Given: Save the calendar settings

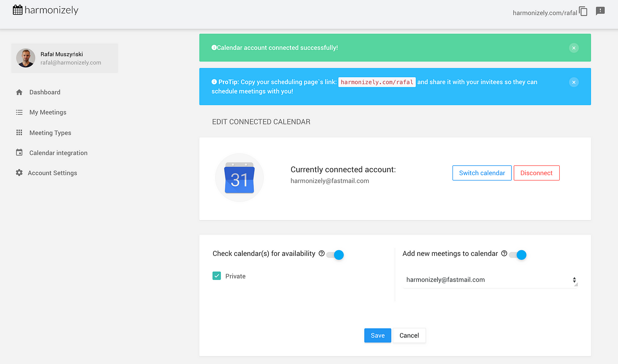Looking at the screenshot, I should [x=377, y=335].
